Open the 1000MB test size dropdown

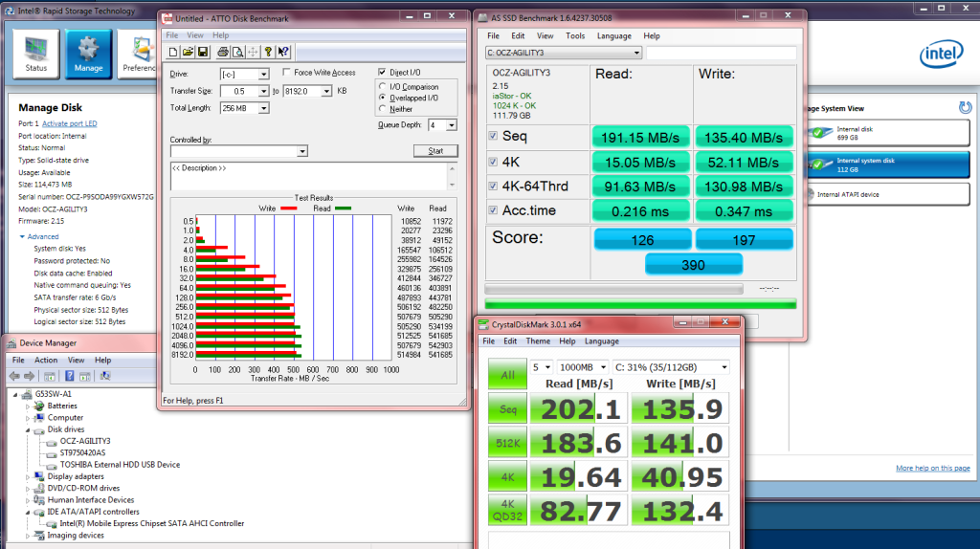pyautogui.click(x=583, y=367)
